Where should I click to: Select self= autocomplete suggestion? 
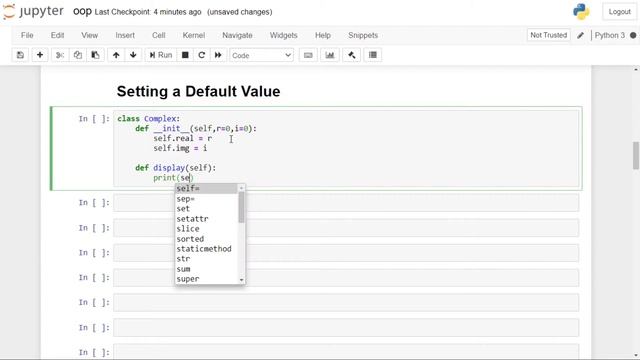point(207,189)
